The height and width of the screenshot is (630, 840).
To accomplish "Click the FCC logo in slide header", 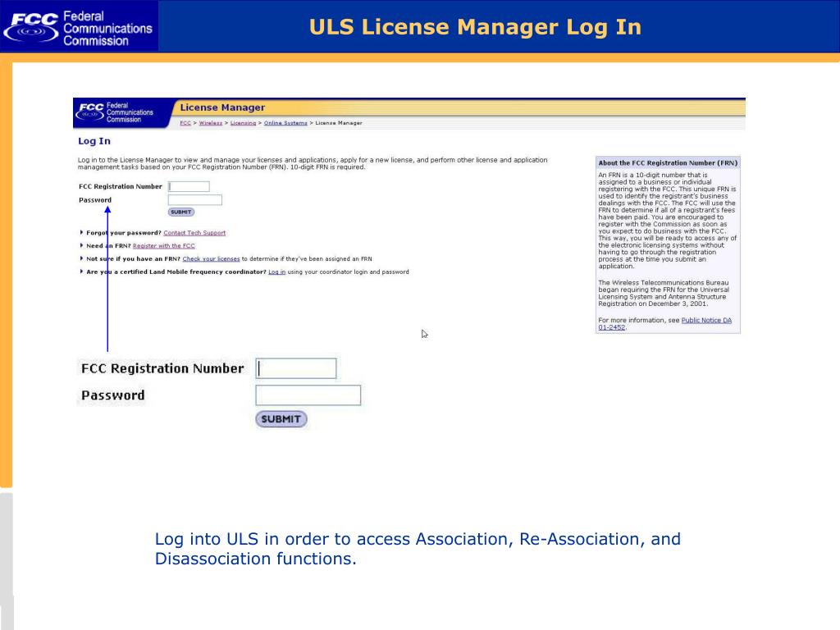I will [78, 27].
